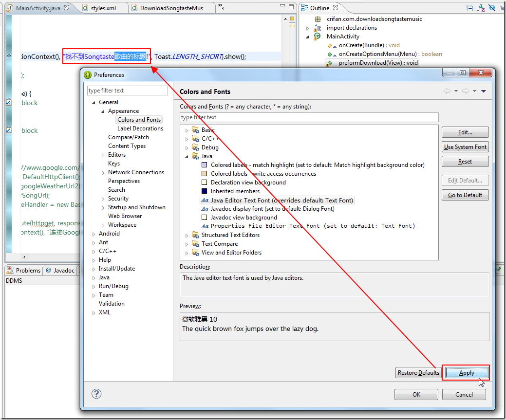Select Perspectives preference page
The height and width of the screenshot is (420, 506).
click(124, 181)
